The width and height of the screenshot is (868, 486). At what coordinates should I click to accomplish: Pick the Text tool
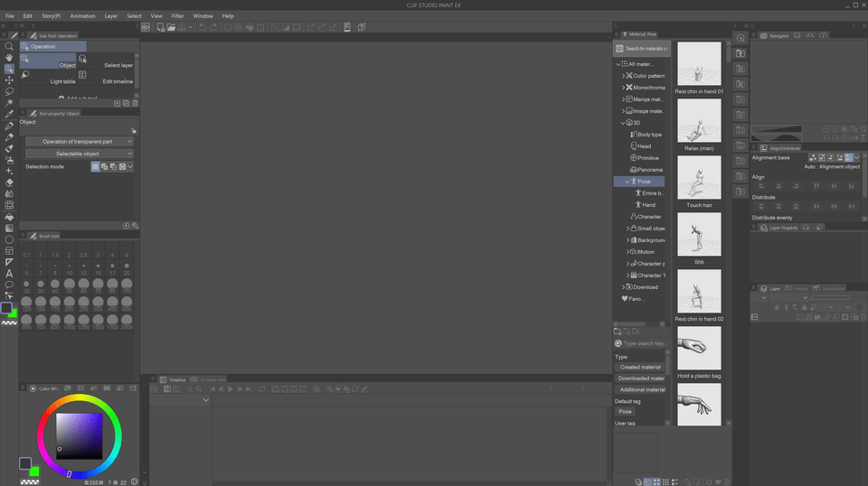(x=9, y=273)
